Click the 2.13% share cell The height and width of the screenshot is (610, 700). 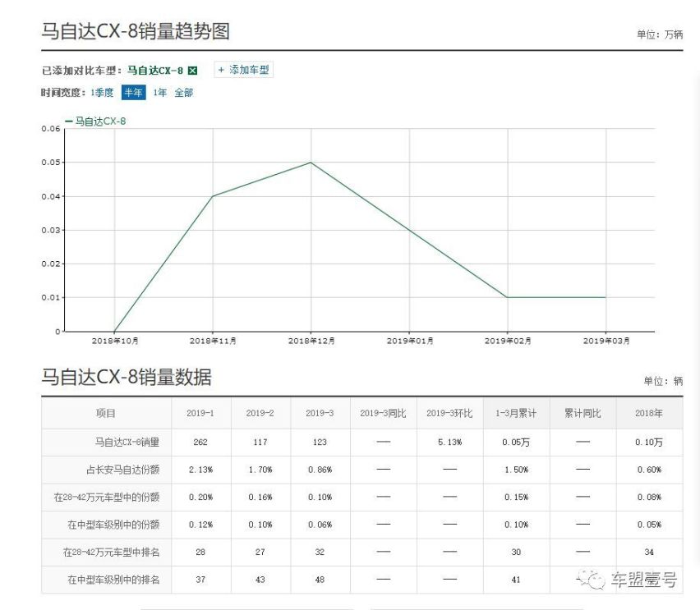(x=200, y=470)
